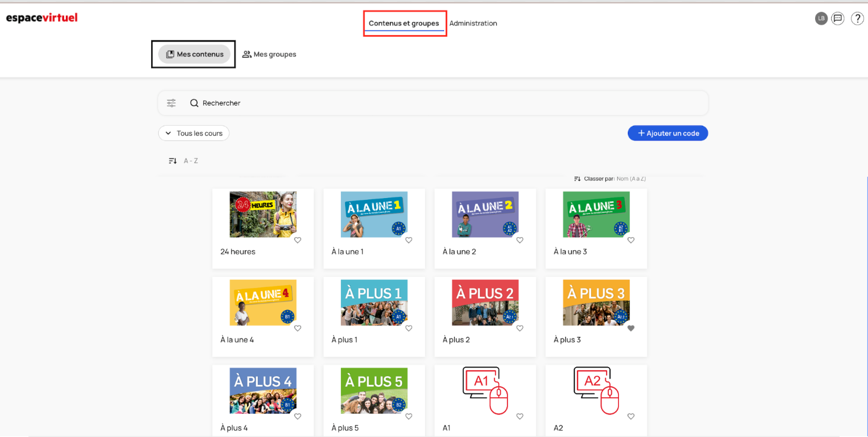
Task: Click the "A1" card title text
Action: (446, 428)
